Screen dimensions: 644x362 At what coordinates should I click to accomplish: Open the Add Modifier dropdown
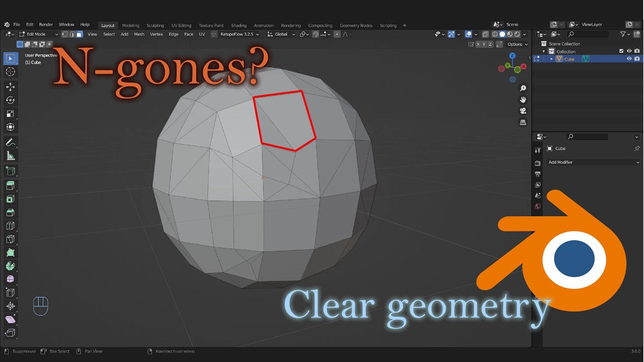pyautogui.click(x=594, y=162)
